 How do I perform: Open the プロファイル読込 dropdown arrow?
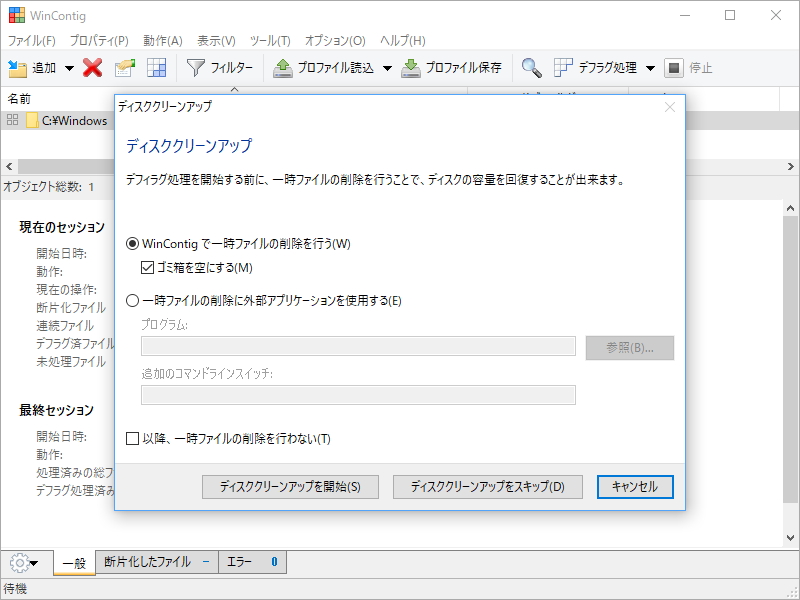[388, 68]
